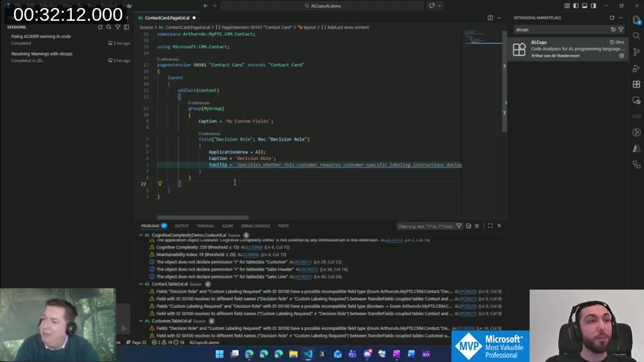
Task: Open the Copilot chat dropdown arrow
Action: tap(439, 6)
